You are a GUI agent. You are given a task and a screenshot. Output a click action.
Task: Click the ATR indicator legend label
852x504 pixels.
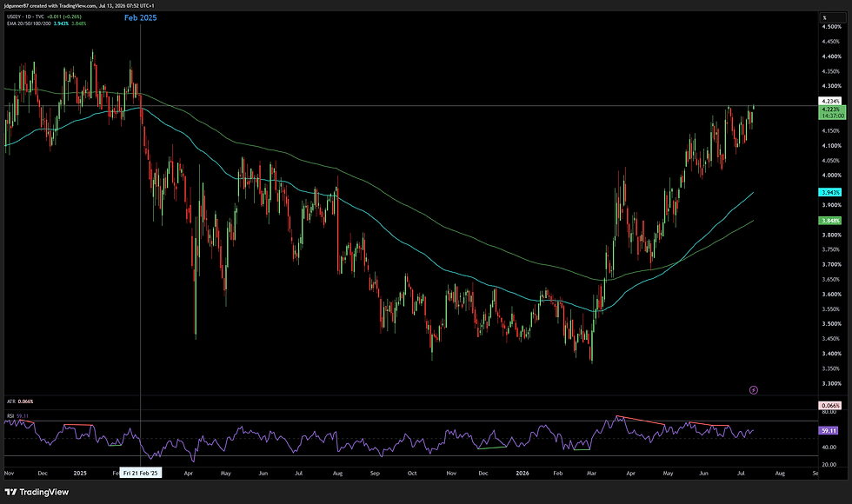pyautogui.click(x=10, y=401)
